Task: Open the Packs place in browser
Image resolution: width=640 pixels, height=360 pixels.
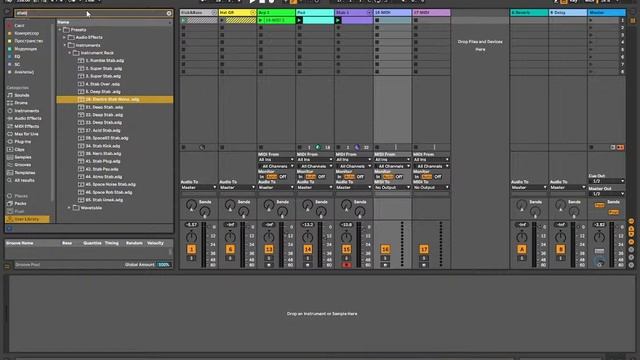Action: coord(20,204)
